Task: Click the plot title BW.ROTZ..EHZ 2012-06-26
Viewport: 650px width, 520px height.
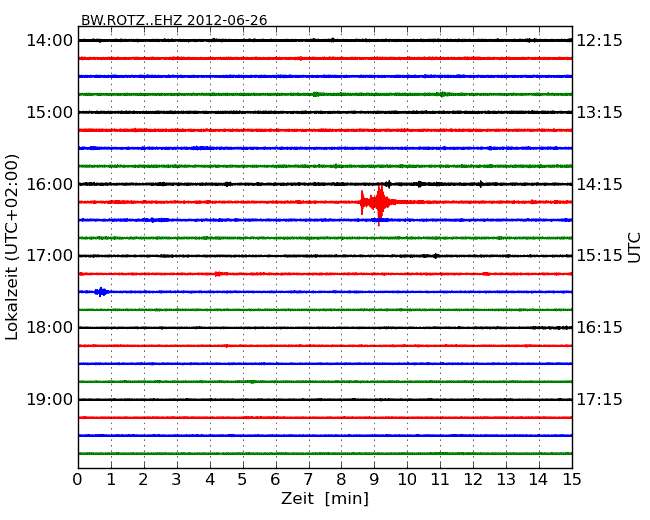Action: point(174,20)
